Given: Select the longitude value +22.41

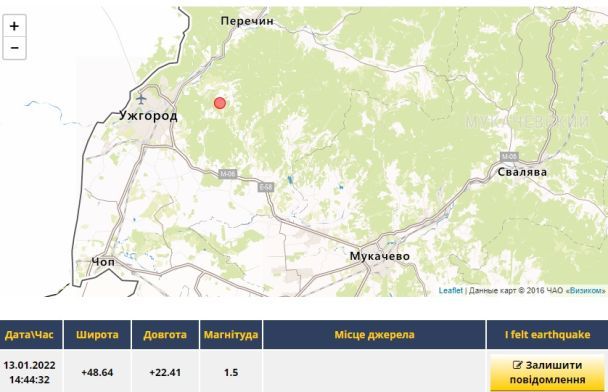Looking at the screenshot, I should (165, 373).
